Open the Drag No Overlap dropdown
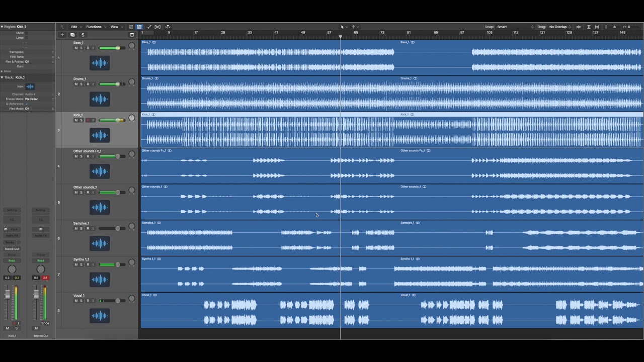Screen dimensions: 644x362 point(560,27)
